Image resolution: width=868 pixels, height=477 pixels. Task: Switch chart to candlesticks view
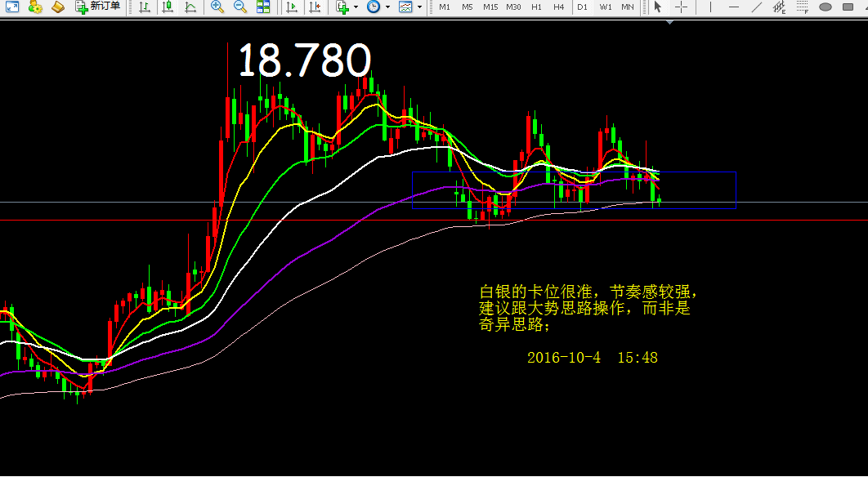pyautogui.click(x=168, y=7)
